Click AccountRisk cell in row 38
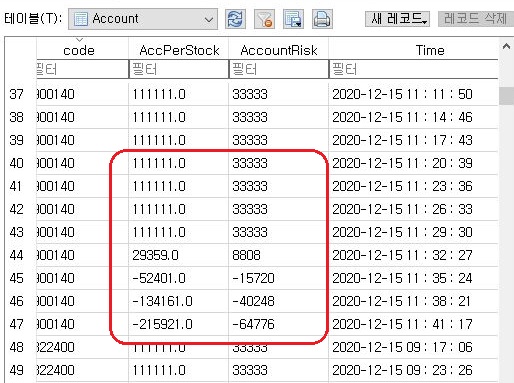The height and width of the screenshot is (383, 514). pyautogui.click(x=279, y=117)
